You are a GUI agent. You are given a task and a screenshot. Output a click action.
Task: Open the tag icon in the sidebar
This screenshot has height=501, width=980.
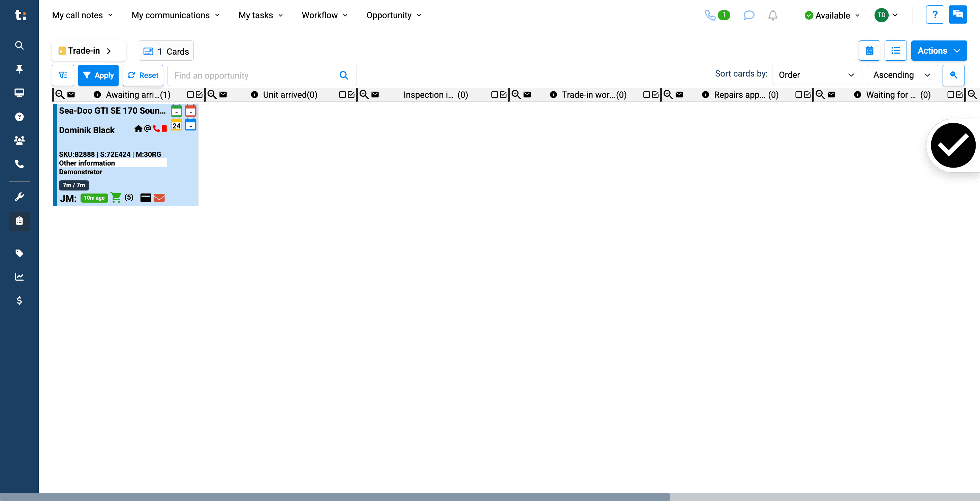[x=20, y=253]
